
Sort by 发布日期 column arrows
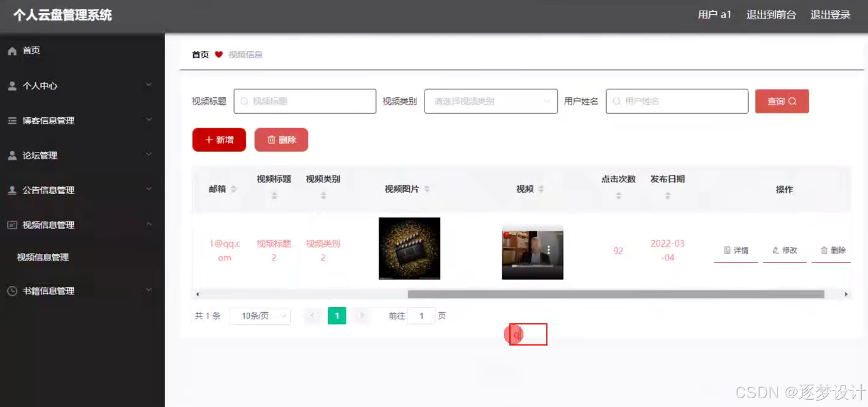click(668, 196)
